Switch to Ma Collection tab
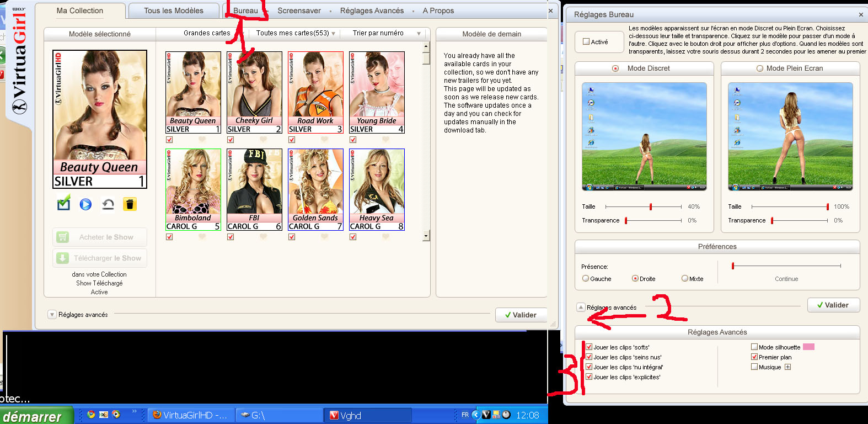868x424 pixels. 80,10
